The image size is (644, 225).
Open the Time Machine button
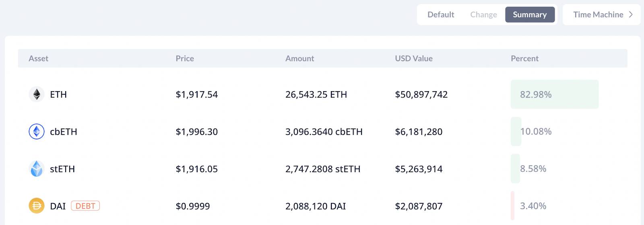click(601, 15)
